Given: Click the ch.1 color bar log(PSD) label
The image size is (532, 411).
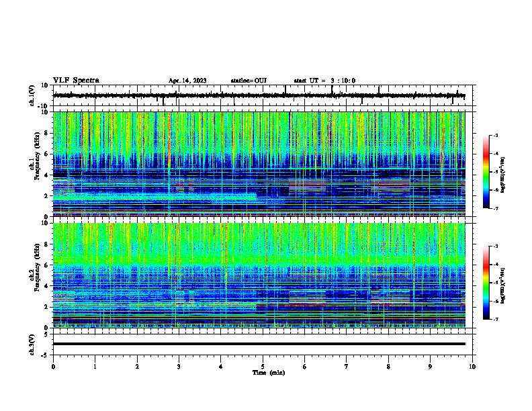Looking at the screenshot, I should 502,175.
